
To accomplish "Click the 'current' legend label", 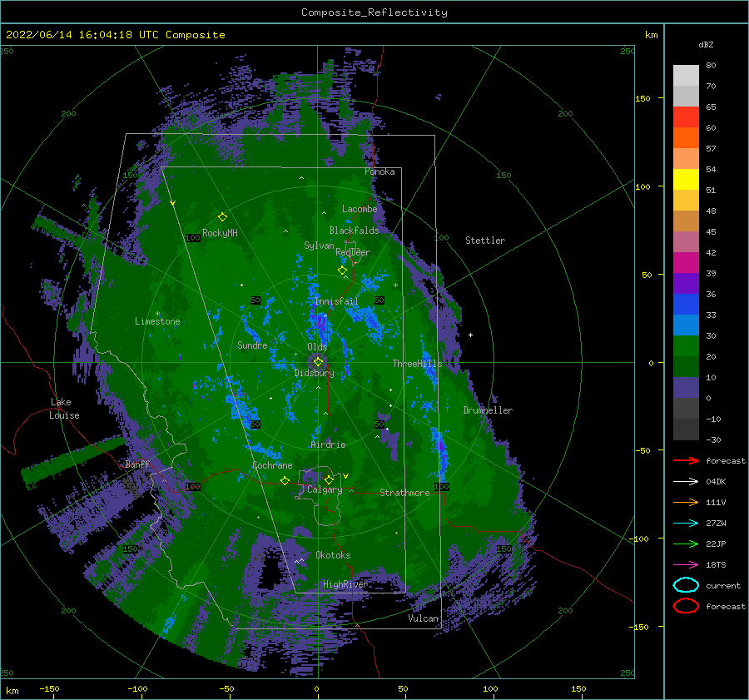I will coord(723,585).
